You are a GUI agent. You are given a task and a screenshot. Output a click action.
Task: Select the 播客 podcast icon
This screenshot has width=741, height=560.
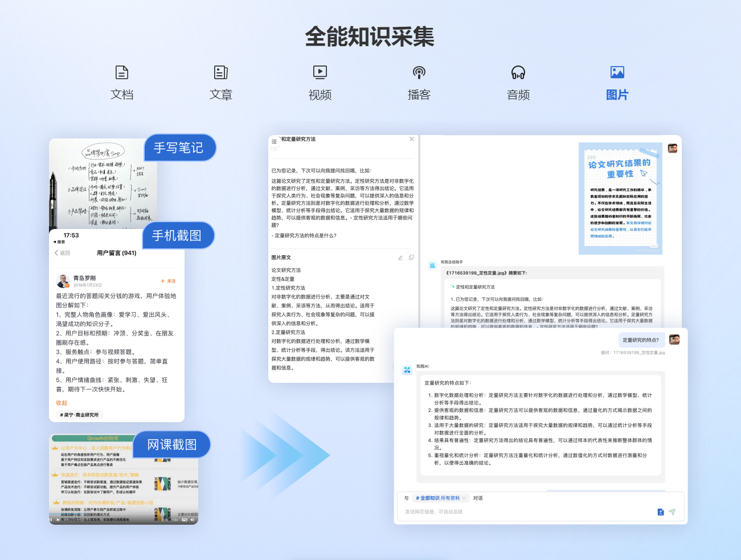tap(419, 72)
